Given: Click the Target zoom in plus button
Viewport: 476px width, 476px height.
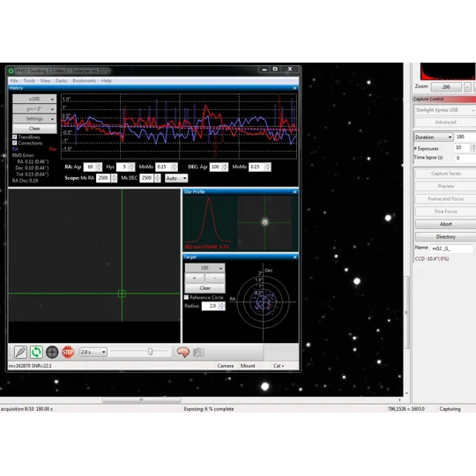Looking at the screenshot, I should pos(194,278).
